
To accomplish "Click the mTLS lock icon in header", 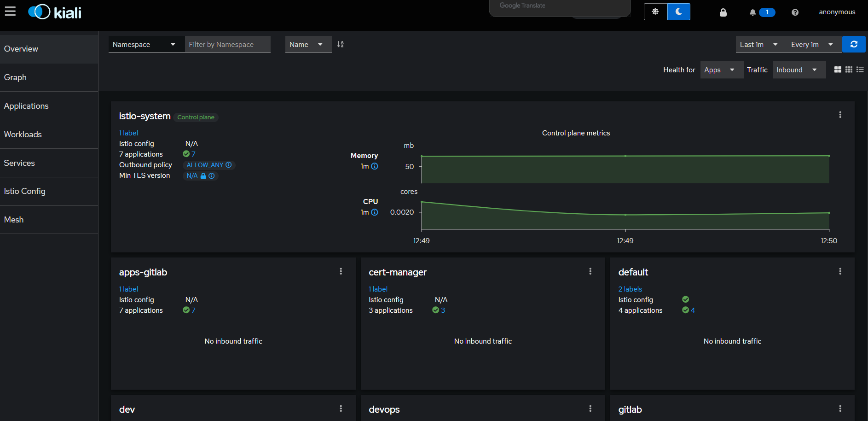I will [x=723, y=12].
